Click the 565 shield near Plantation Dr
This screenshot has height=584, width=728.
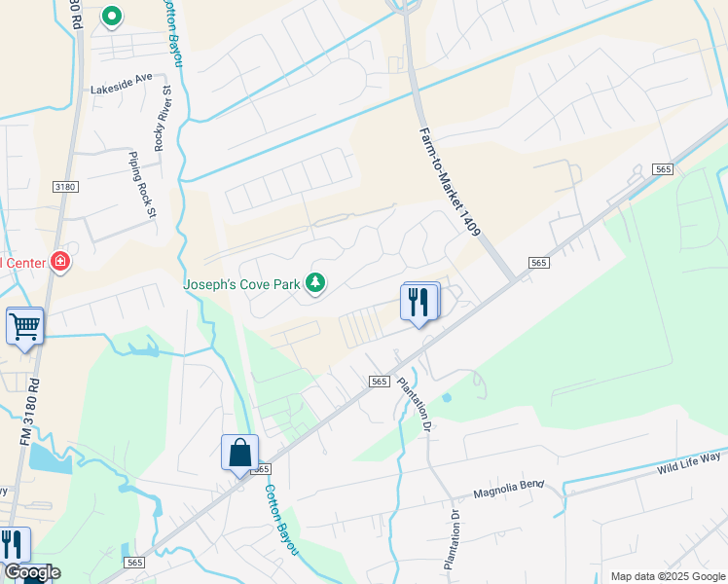coord(379,382)
